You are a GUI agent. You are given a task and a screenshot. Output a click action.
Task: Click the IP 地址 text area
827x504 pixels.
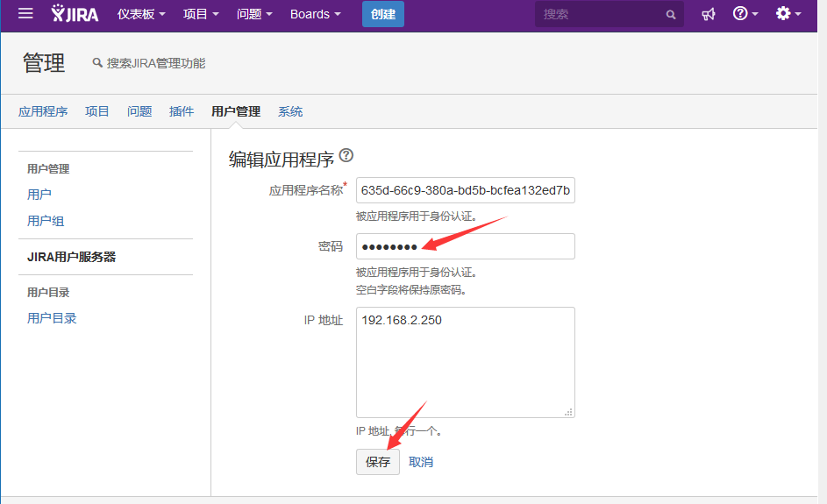point(465,362)
